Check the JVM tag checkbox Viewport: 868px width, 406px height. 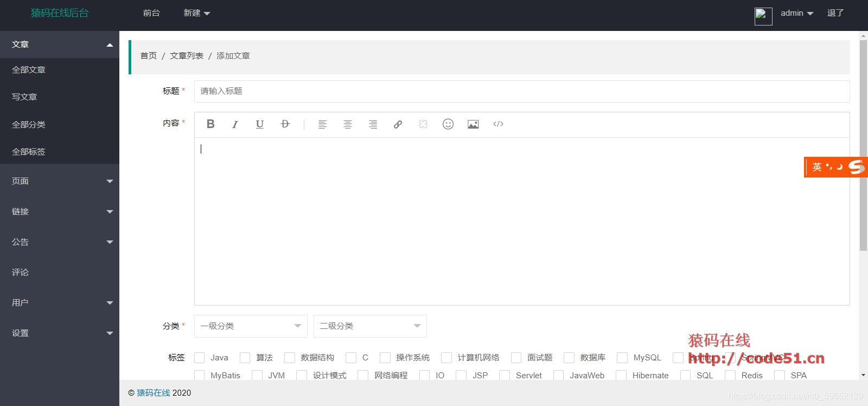(257, 375)
